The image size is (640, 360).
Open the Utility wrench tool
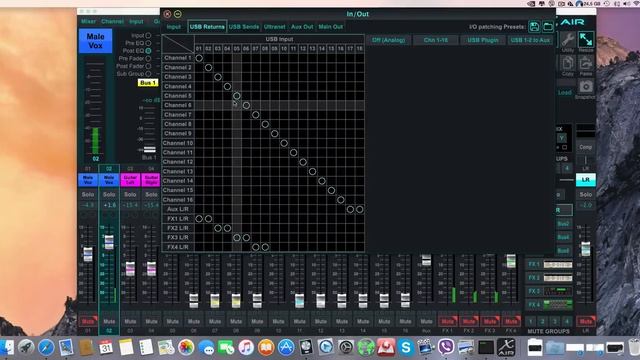tap(567, 40)
